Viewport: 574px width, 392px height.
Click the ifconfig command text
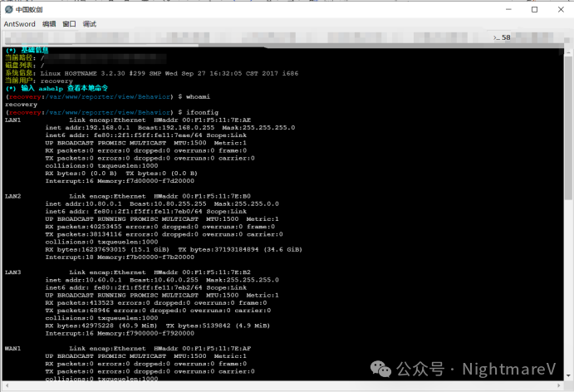(x=202, y=112)
